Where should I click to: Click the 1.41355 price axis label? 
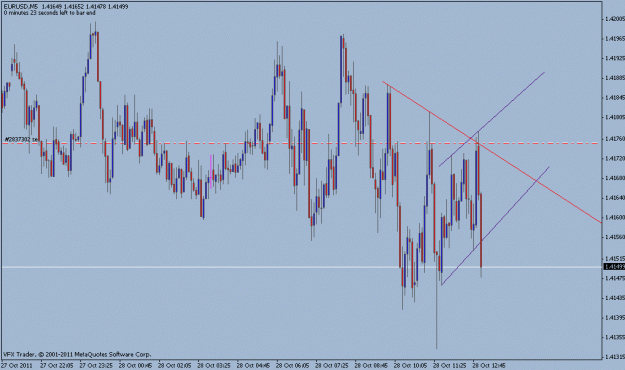pos(615,337)
